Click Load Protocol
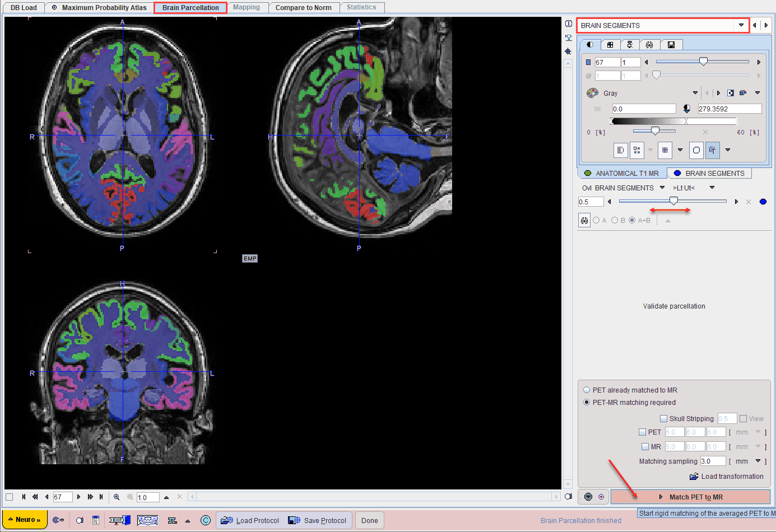776x532 pixels. pos(250,520)
